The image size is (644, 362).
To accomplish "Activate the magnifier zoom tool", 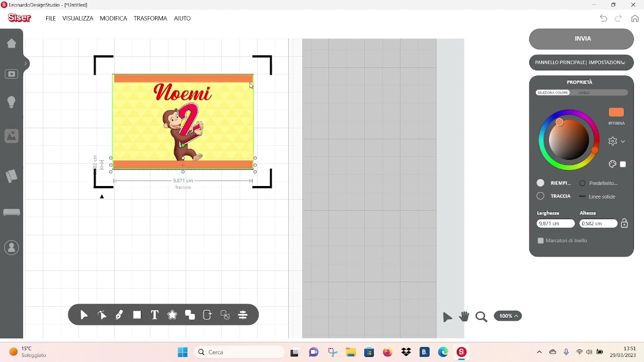I will pos(481,317).
